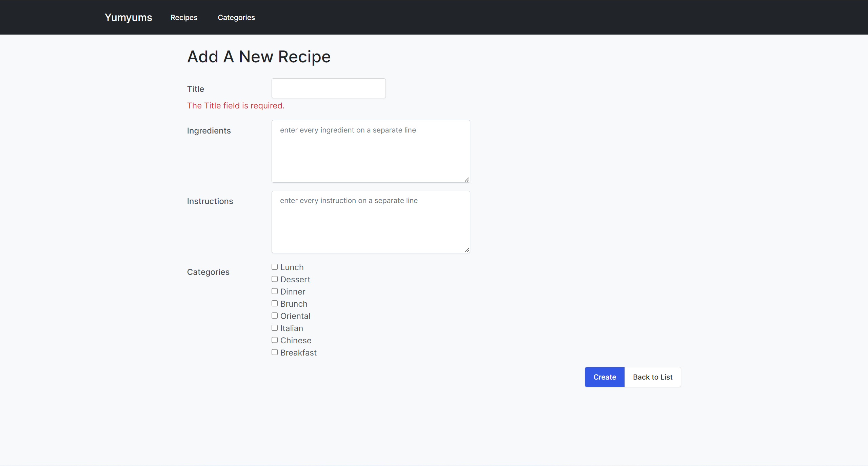Check the Lunch category checkbox
Screen dimensions: 868x466
pos(274,267)
